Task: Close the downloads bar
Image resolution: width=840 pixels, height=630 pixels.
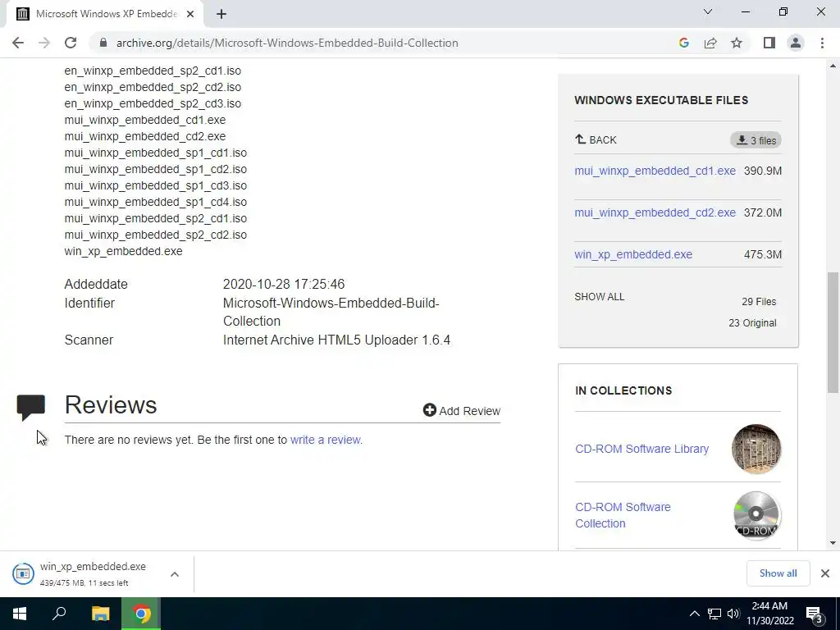Action: 825,573
